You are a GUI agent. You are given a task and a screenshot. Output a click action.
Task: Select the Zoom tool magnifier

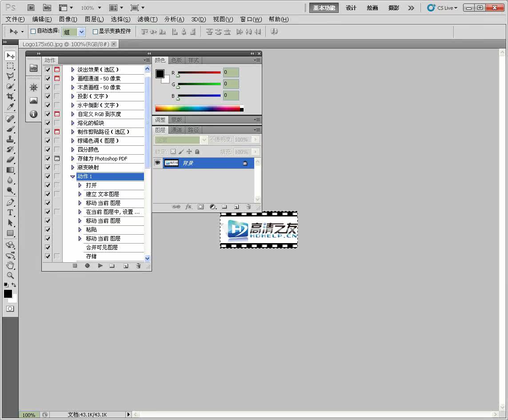[10, 276]
